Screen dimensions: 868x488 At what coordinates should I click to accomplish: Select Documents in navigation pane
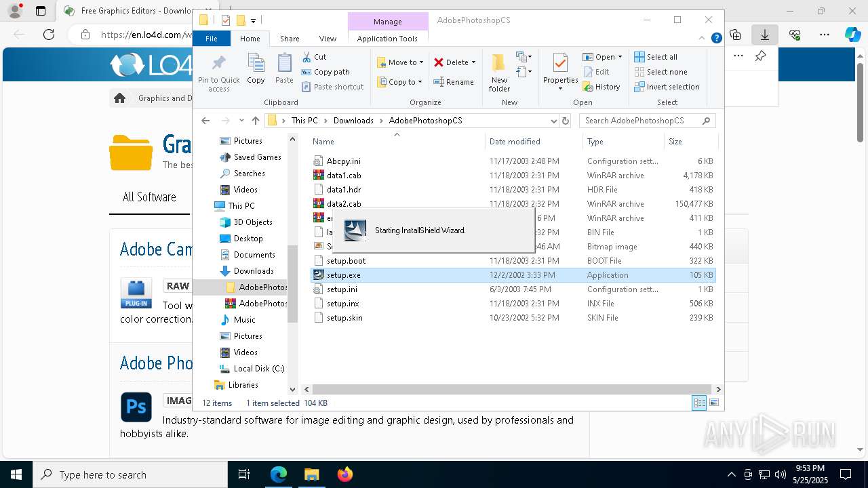pyautogui.click(x=254, y=255)
